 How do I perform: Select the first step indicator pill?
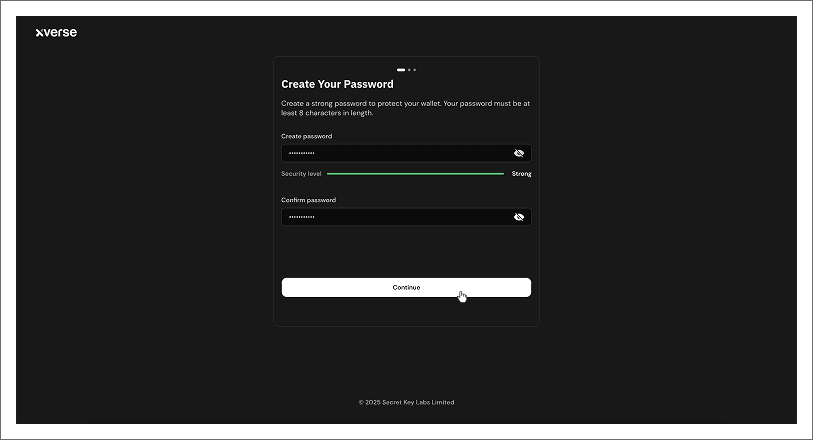(401, 70)
